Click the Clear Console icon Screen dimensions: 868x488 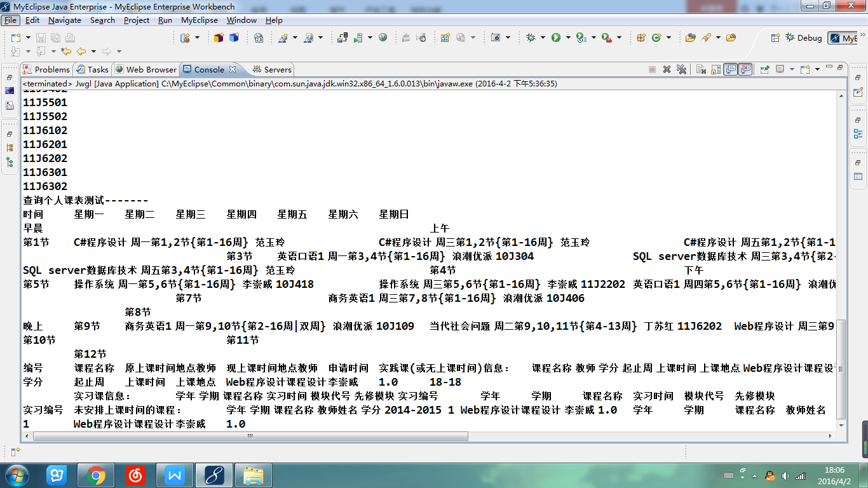(x=702, y=69)
